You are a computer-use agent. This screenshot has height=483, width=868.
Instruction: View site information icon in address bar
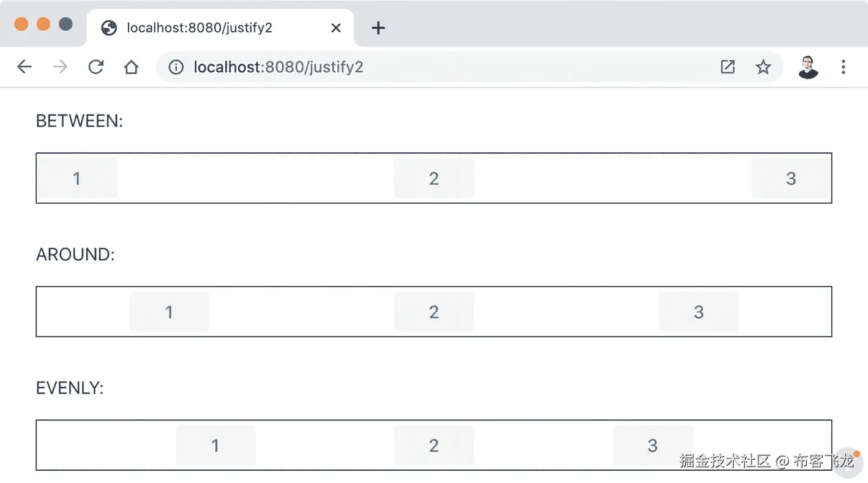[x=176, y=67]
